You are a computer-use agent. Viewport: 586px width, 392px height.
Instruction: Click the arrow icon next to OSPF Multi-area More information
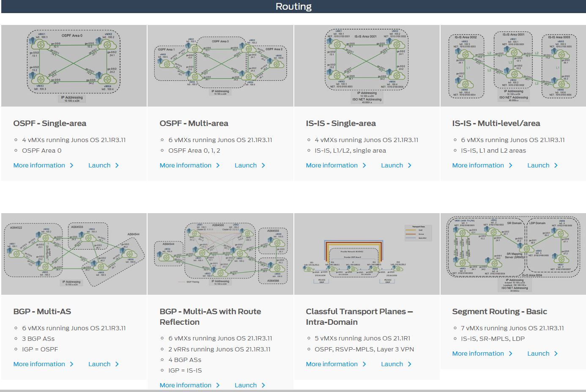point(218,165)
